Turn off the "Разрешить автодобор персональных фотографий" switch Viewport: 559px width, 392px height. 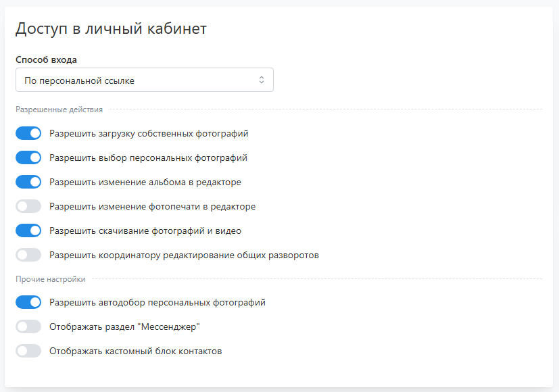28,302
